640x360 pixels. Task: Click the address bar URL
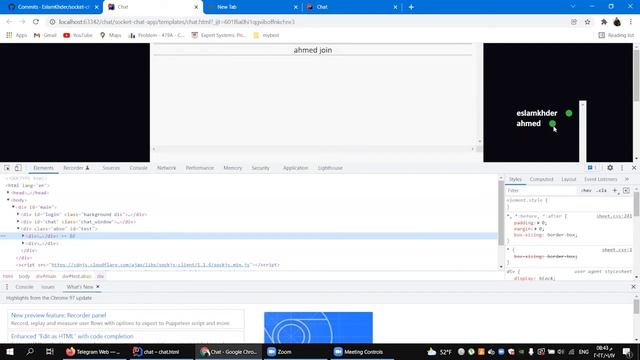[x=176, y=22]
